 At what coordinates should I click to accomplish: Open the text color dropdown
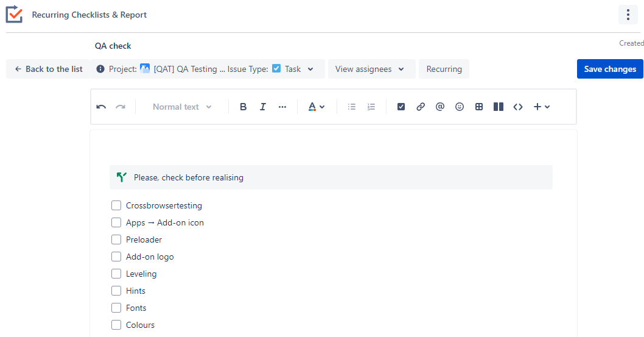[x=317, y=107]
